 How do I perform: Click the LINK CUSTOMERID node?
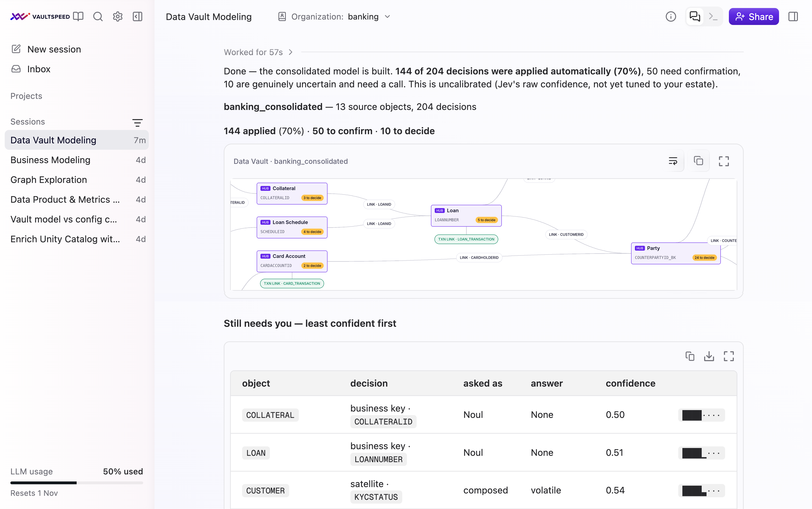566,235
